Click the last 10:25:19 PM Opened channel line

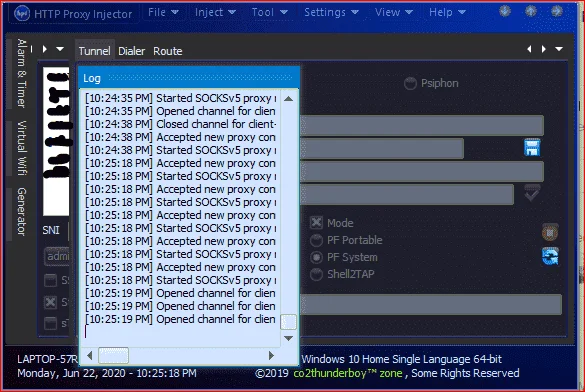pyautogui.click(x=181, y=319)
